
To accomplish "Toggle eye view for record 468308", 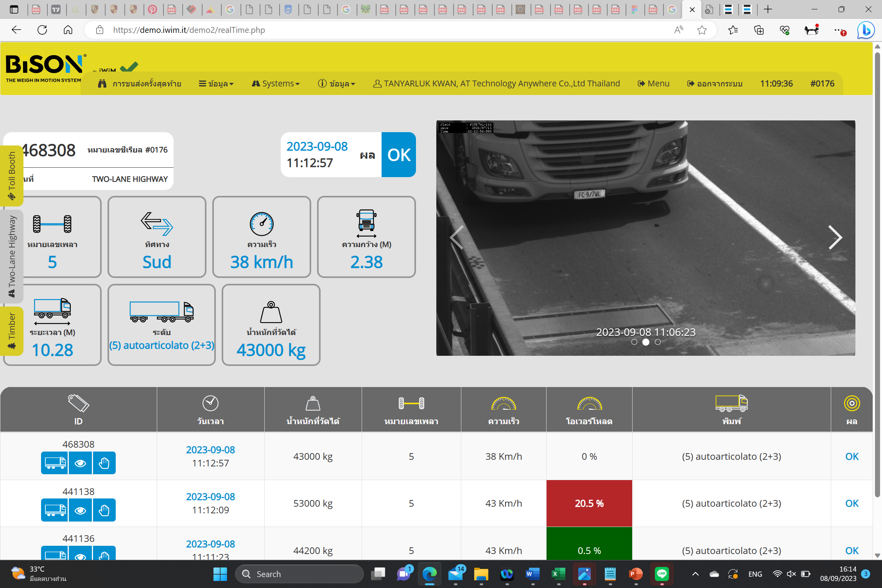I will [80, 463].
